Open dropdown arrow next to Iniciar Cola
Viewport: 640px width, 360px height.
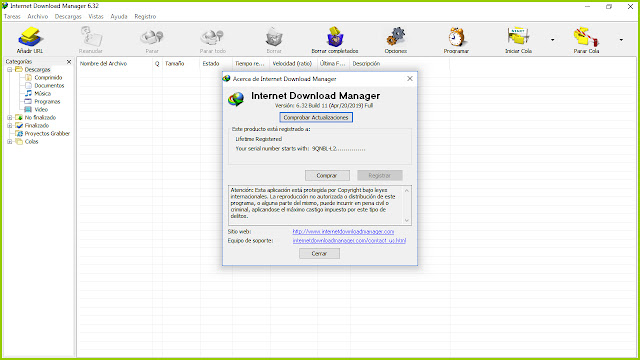coord(553,40)
